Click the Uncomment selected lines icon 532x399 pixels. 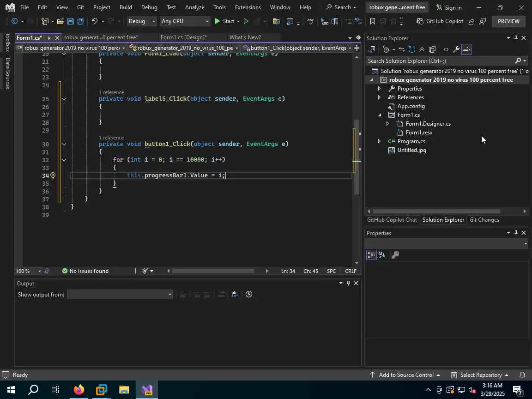359,21
